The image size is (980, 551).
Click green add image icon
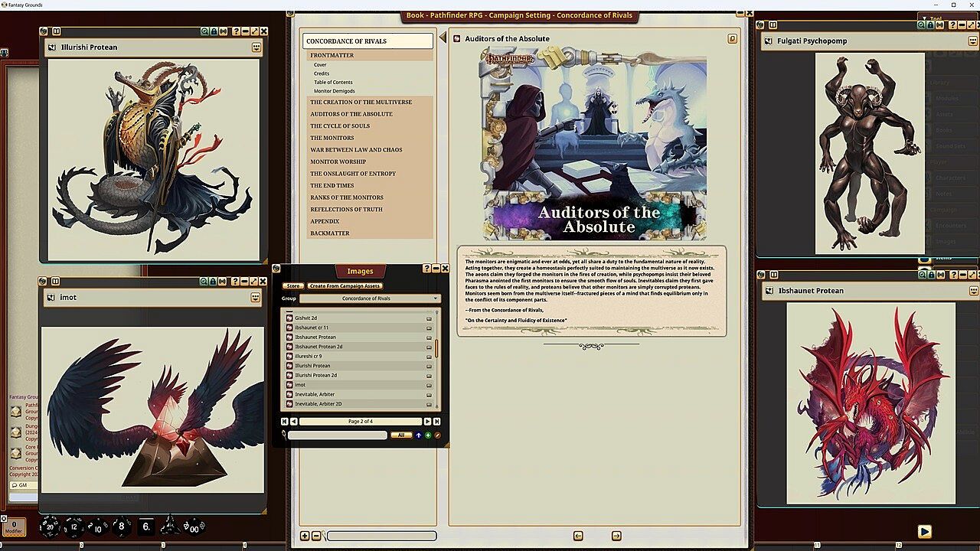[428, 435]
